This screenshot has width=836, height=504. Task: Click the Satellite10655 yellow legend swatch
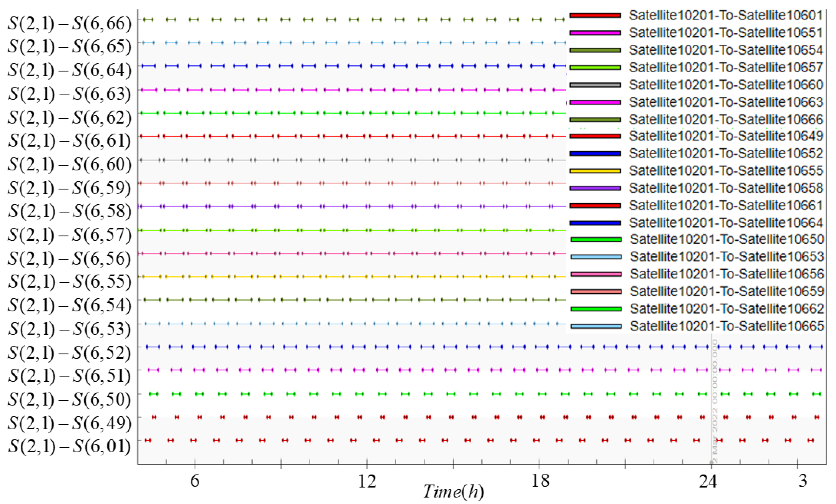(595, 171)
